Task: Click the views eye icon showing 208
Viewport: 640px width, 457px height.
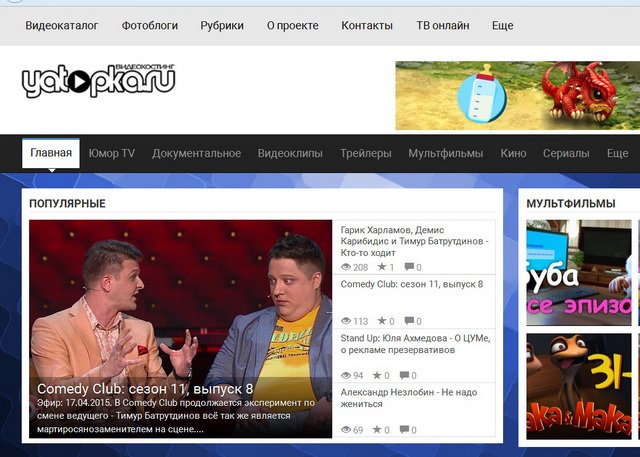Action: (x=346, y=267)
